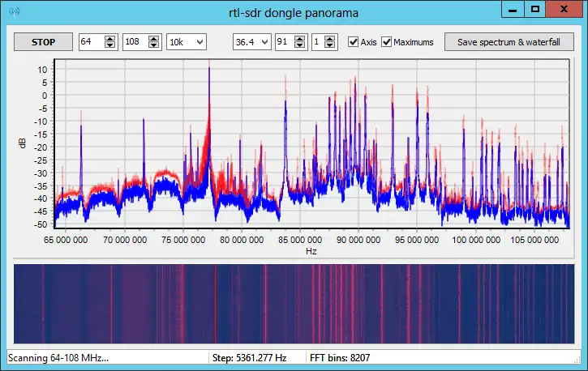Image resolution: width=588 pixels, height=371 pixels.
Task: Increase the 91 value with up arrow
Action: (299, 38)
